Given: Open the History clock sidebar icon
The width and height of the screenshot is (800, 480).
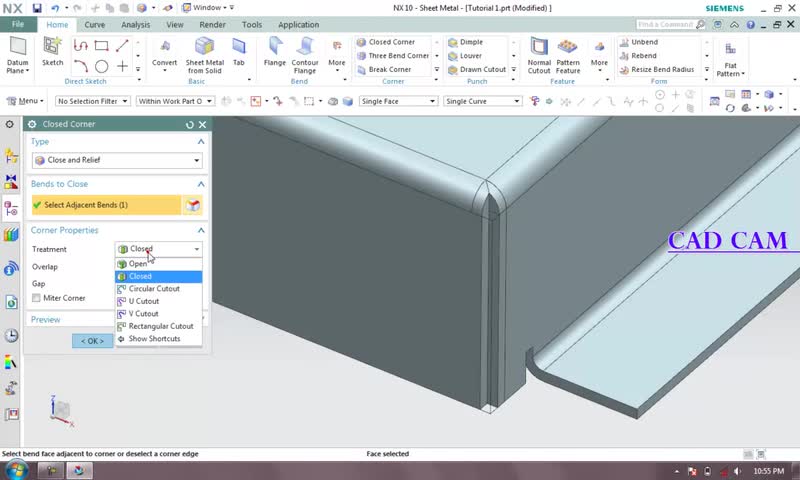Looking at the screenshot, I should tap(11, 336).
